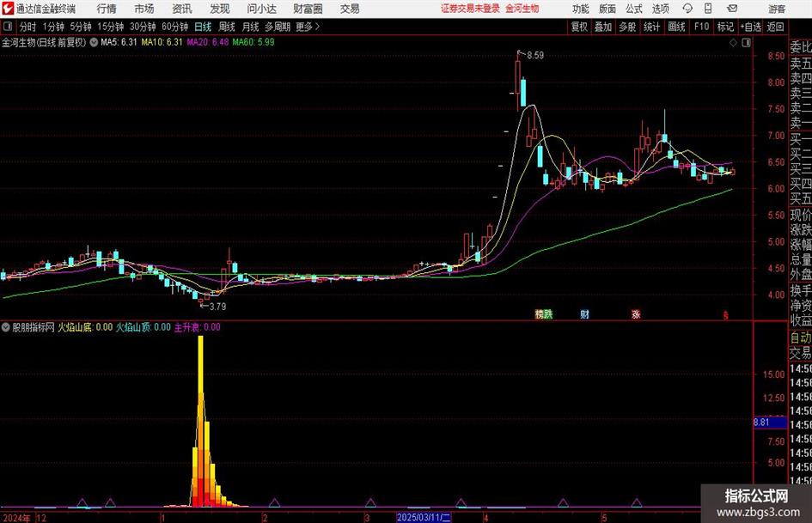Click the +自选 add to watchlist button

click(750, 27)
